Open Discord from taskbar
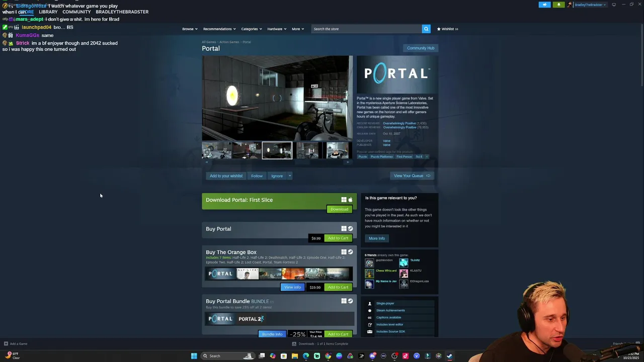This screenshot has width=644, height=362. click(x=372, y=356)
